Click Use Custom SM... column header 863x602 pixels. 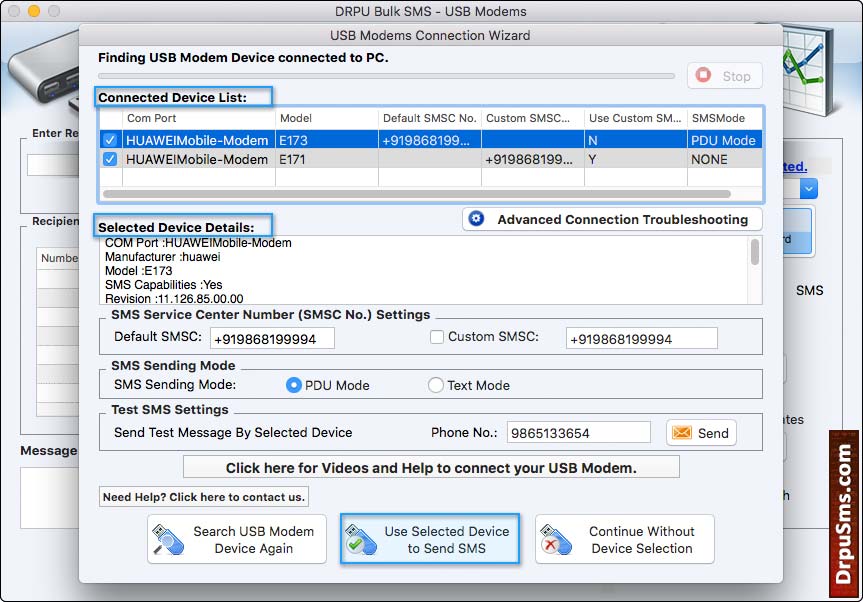tap(636, 118)
